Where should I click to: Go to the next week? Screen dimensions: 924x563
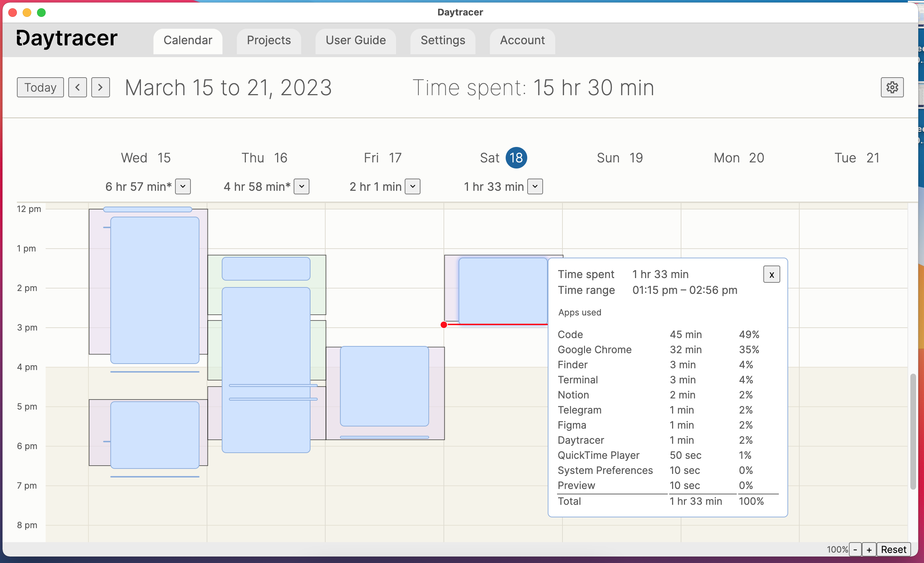[101, 87]
